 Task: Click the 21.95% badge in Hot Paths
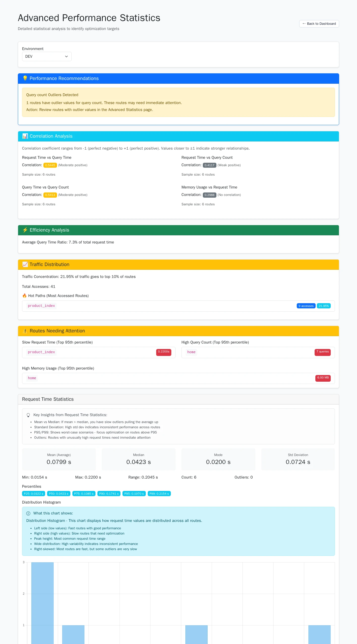coord(324,306)
